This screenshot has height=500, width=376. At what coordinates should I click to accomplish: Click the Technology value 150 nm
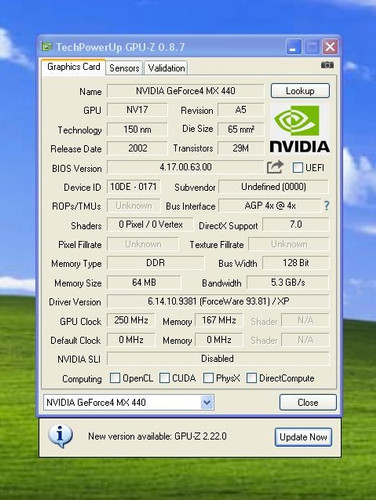click(137, 129)
